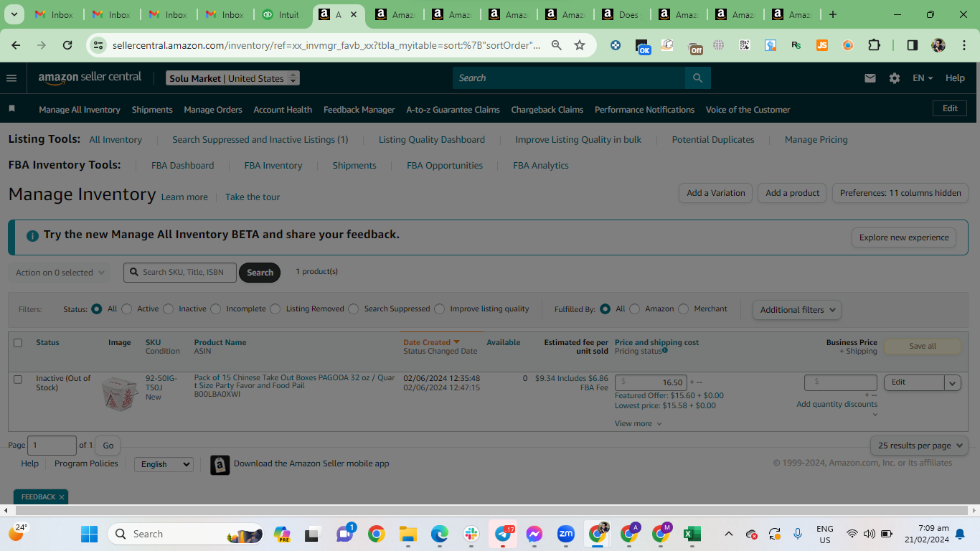Select the Inactive status radio button
This screenshot has width=980, height=551.
pos(169,309)
